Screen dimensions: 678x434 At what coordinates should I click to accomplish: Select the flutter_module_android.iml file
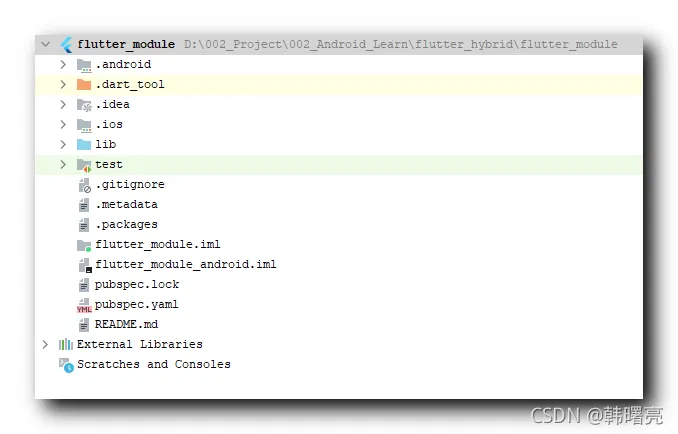185,264
